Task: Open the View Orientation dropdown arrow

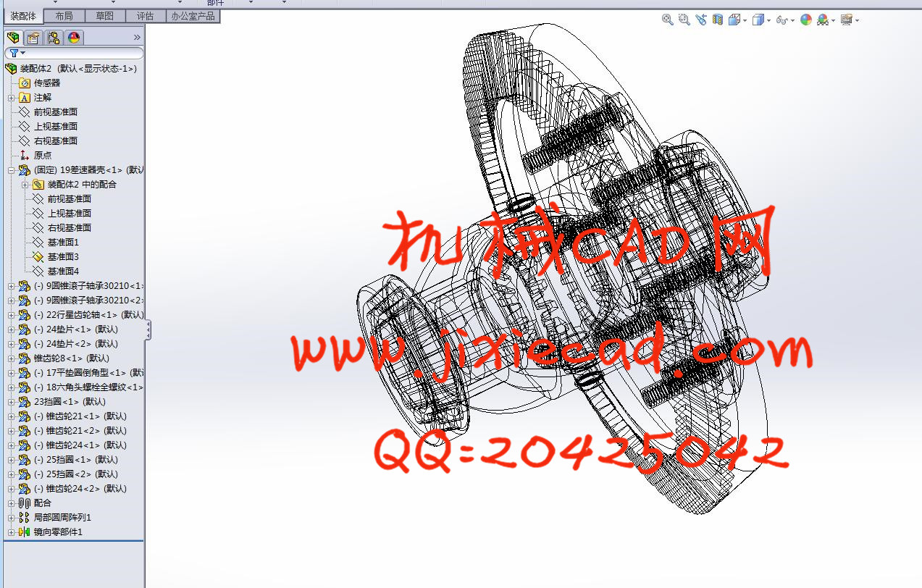Action: (x=745, y=21)
